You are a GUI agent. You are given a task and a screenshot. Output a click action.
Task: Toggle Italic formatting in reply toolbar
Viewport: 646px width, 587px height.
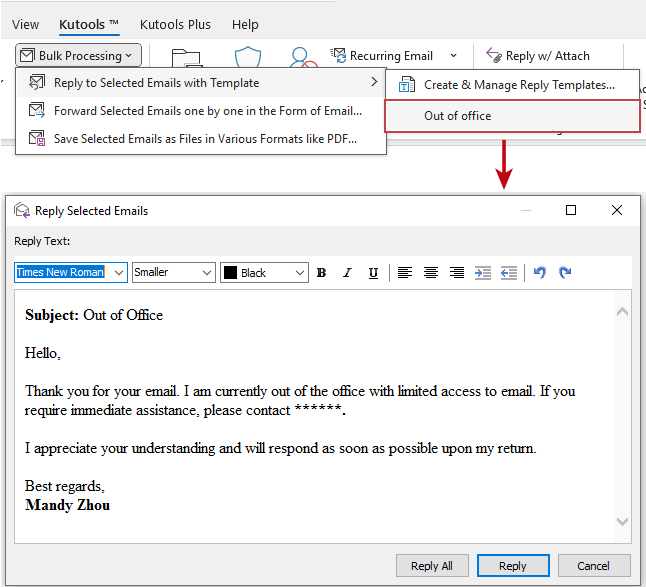[x=347, y=273]
